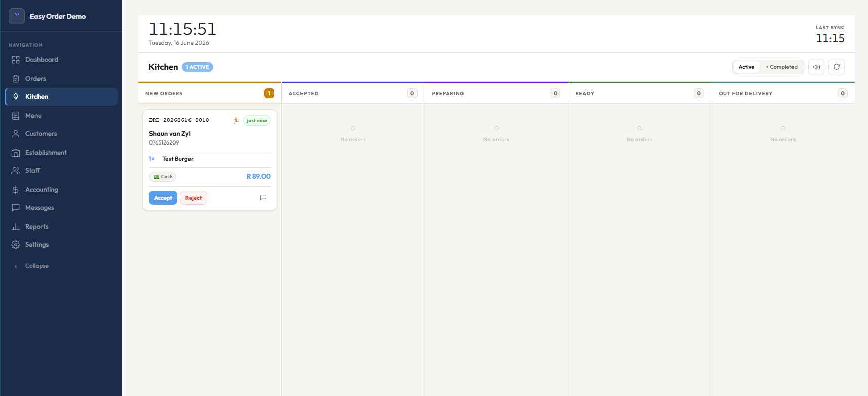
Task: Open the Settings link
Action: (61, 245)
